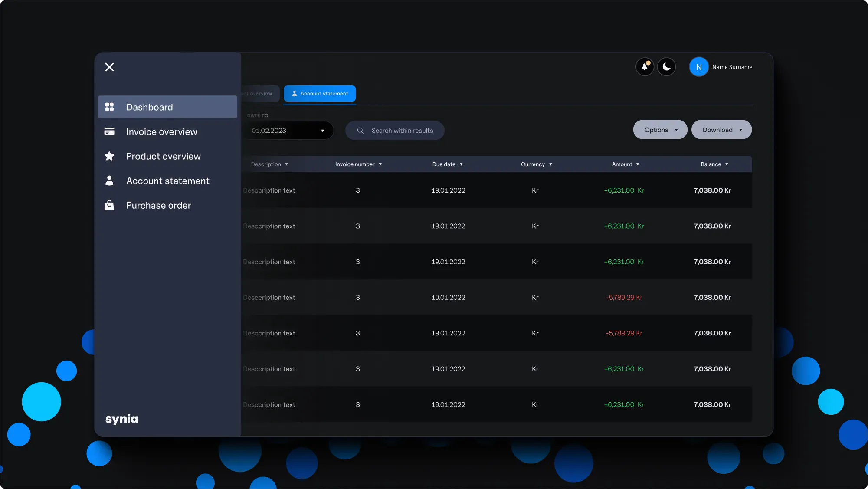Screen dimensions: 868x489
Task: Click the Account statement person icon
Action: tap(109, 181)
